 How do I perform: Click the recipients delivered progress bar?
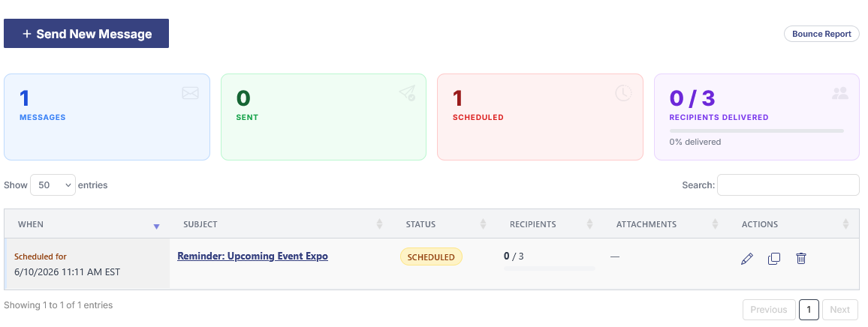click(757, 131)
